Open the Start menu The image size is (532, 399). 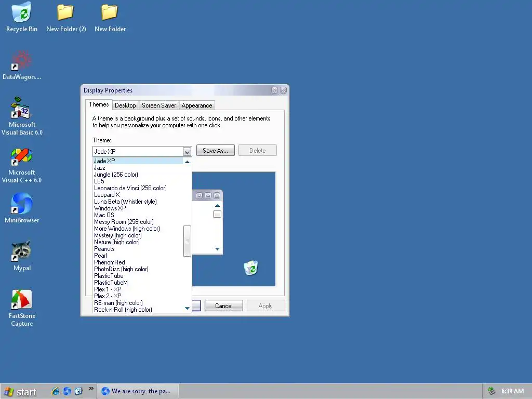coord(20,392)
